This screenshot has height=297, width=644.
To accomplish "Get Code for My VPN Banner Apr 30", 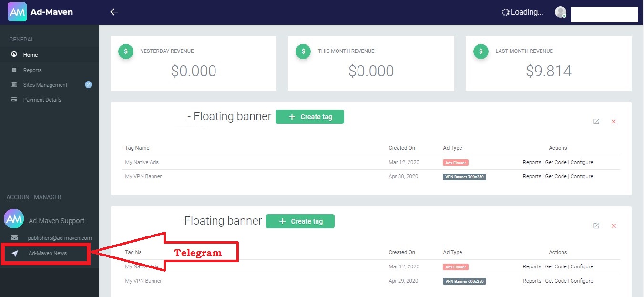I will (x=556, y=176).
